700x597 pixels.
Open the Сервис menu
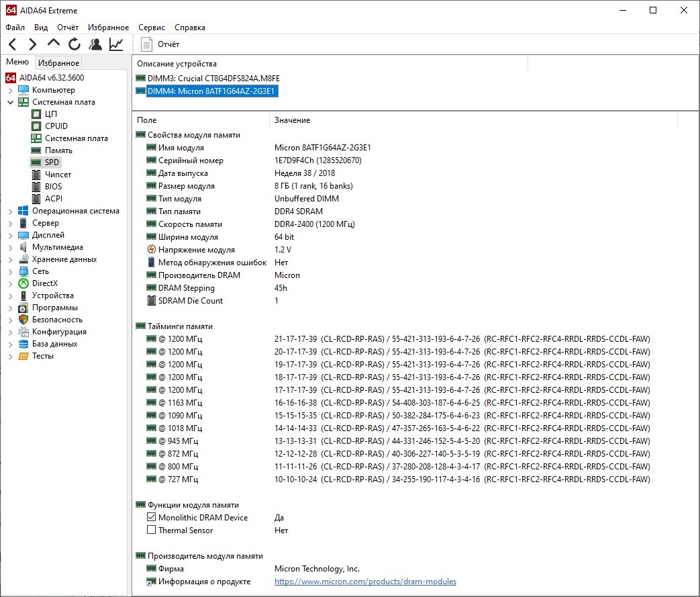pyautogui.click(x=151, y=28)
